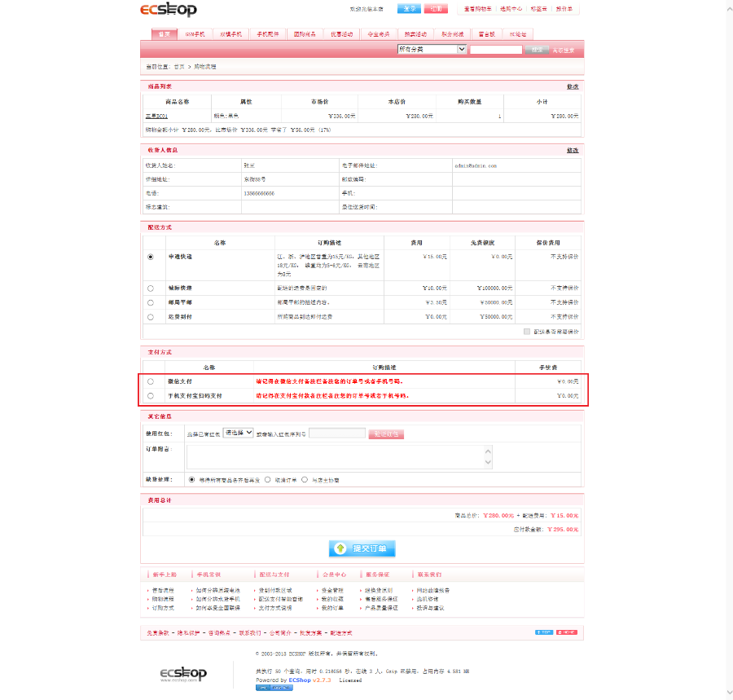Image resolution: width=733 pixels, height=700 pixels.
Task: Open the 免责条款 footer link
Action: 157,633
